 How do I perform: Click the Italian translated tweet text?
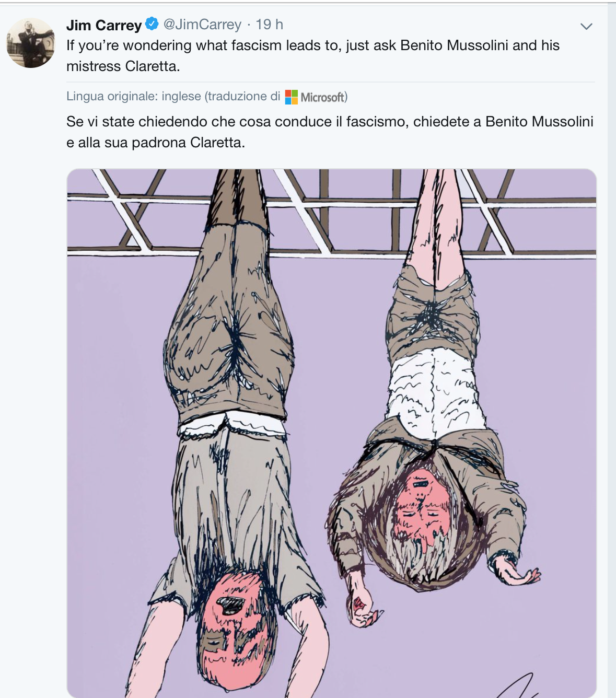330,132
